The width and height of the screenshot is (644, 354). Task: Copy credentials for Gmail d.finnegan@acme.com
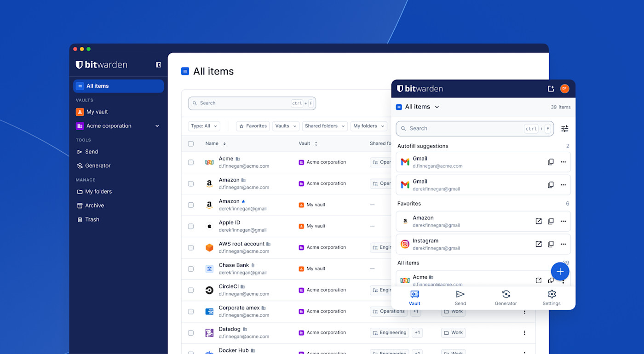551,162
